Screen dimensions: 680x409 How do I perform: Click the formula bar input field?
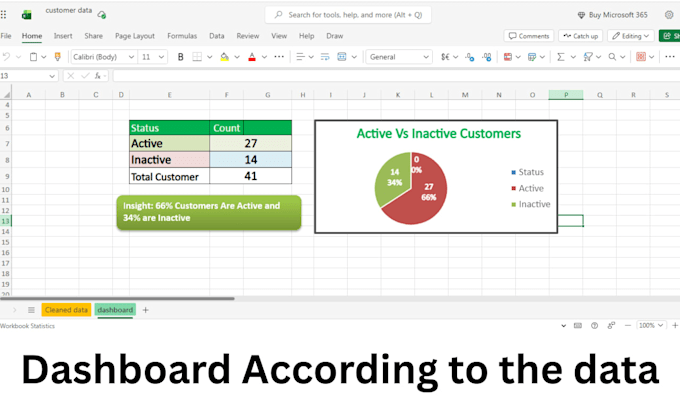396,76
